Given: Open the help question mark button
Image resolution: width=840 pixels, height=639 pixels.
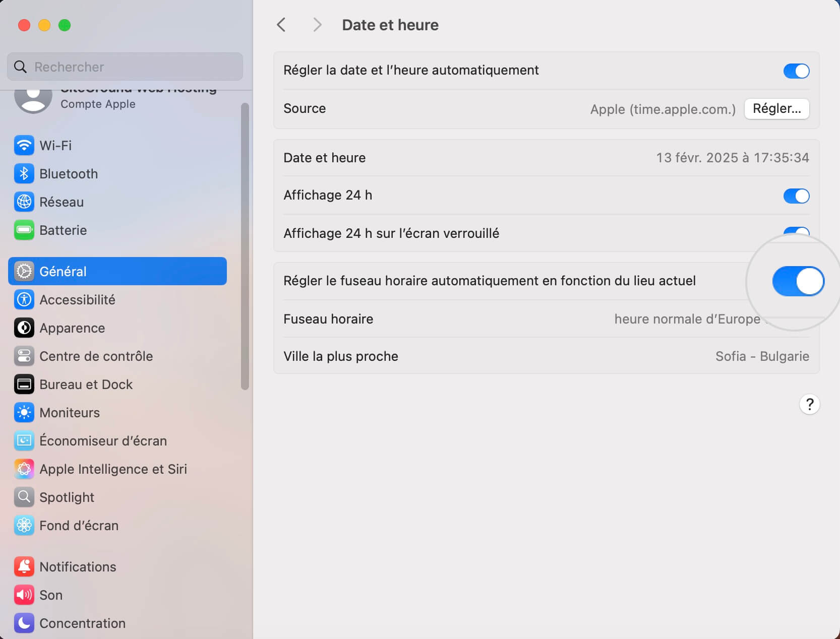Looking at the screenshot, I should coord(810,404).
